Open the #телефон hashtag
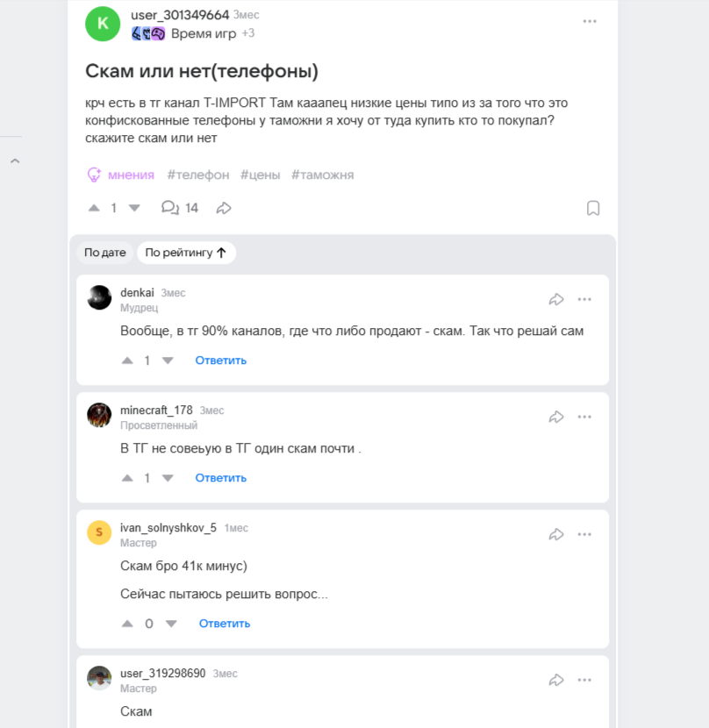The width and height of the screenshot is (709, 728). (198, 175)
